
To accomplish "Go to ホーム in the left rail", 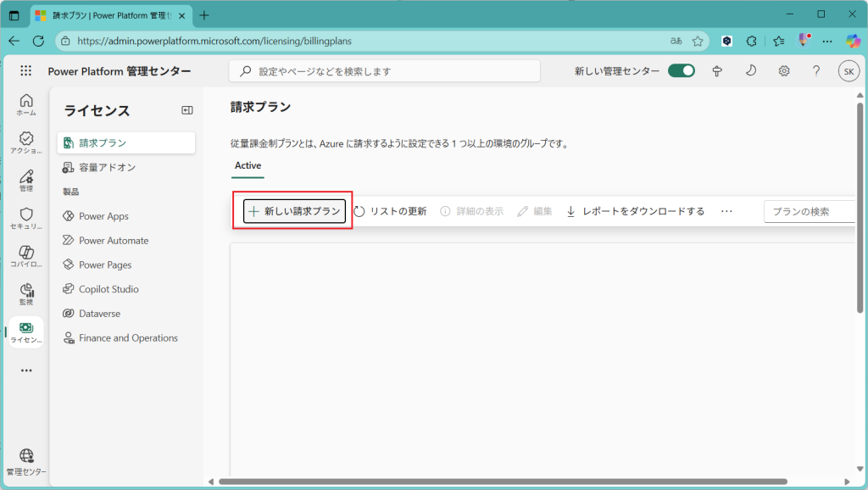I will pyautogui.click(x=26, y=104).
